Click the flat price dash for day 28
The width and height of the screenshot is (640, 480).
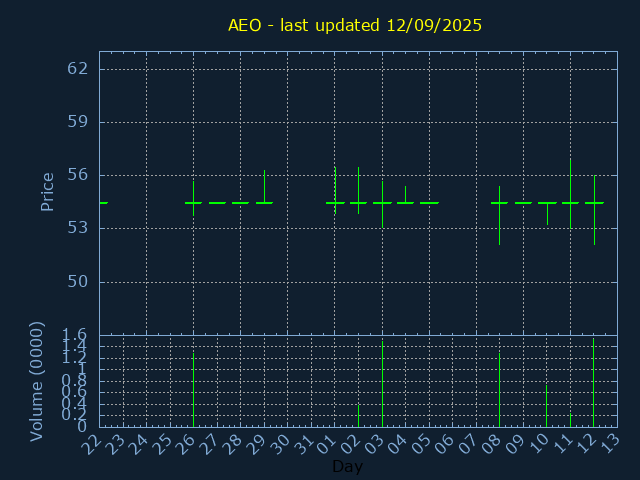click(x=240, y=203)
